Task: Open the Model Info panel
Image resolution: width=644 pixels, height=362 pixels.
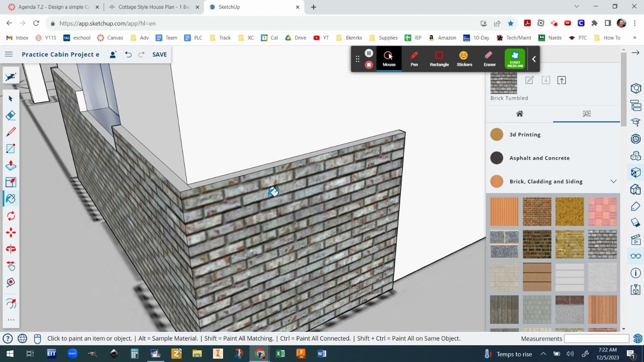Action: tap(635, 273)
